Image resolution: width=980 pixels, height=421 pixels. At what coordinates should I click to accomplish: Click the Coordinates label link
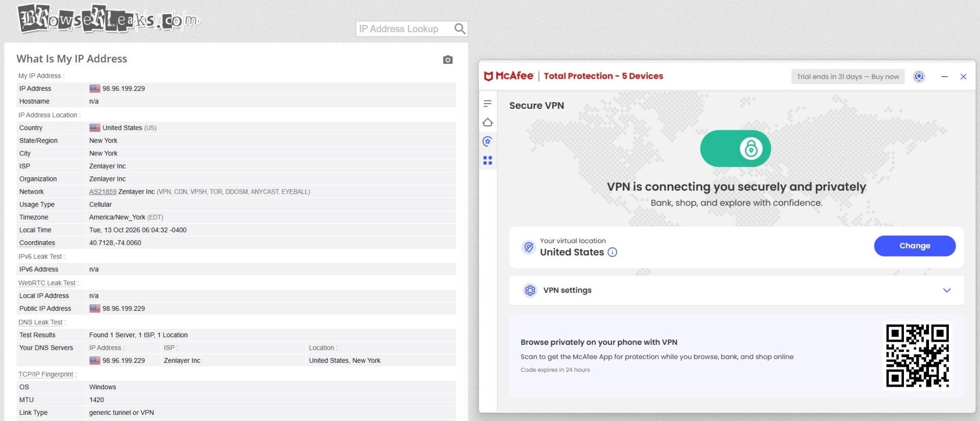click(37, 243)
